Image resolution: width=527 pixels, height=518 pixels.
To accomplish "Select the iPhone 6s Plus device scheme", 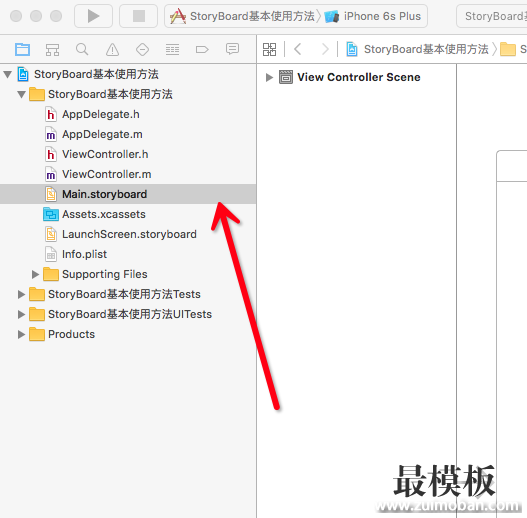I will [373, 16].
